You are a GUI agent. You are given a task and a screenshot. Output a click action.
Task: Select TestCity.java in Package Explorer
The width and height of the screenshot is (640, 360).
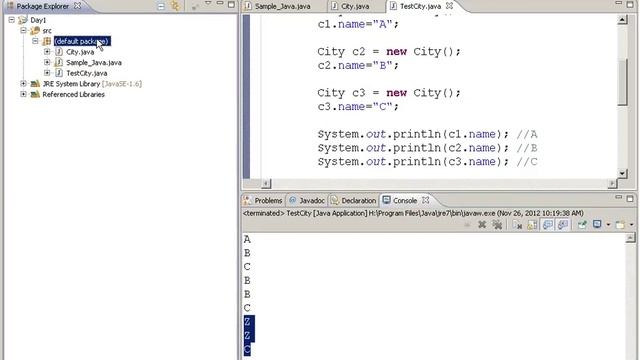click(x=87, y=73)
